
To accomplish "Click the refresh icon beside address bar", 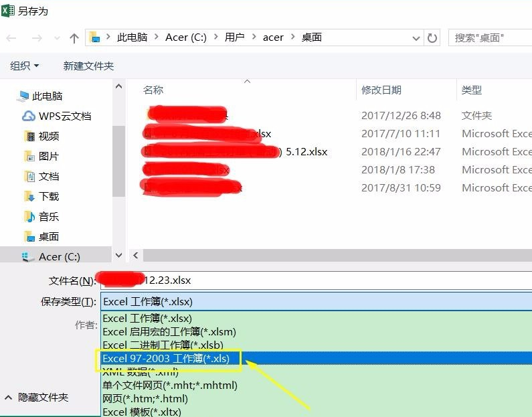I will click(x=432, y=38).
